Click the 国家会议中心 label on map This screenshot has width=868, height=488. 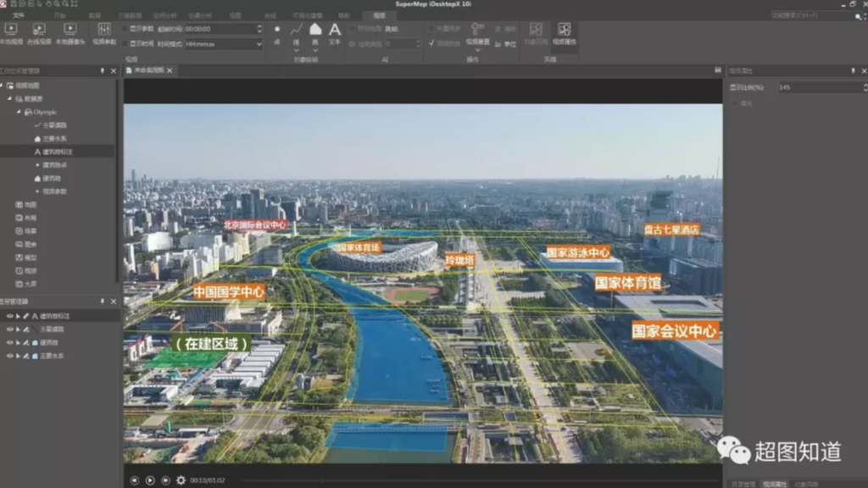click(675, 330)
